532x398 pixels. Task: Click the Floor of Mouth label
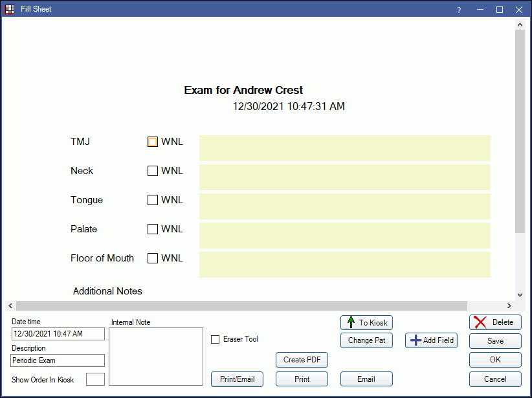102,258
